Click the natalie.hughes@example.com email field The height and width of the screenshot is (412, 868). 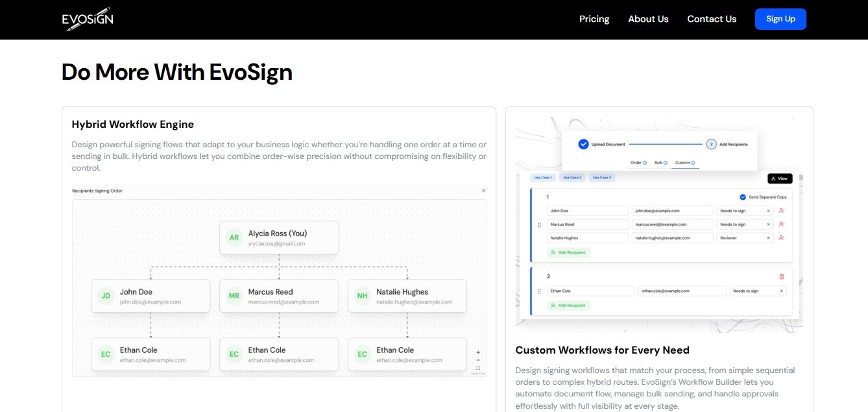[673, 238]
